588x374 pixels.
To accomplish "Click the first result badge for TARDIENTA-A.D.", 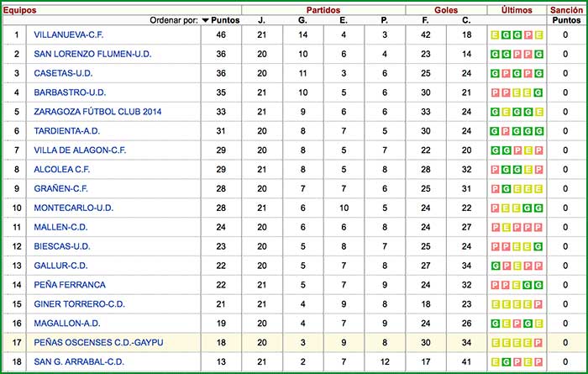I will 495,131.
